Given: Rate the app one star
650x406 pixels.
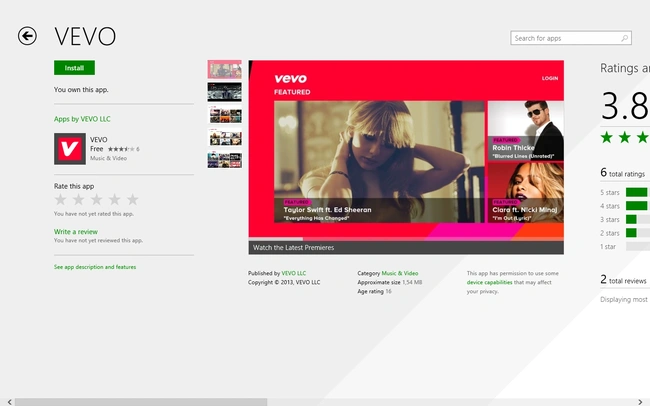Looking at the screenshot, I should pyautogui.click(x=61, y=199).
